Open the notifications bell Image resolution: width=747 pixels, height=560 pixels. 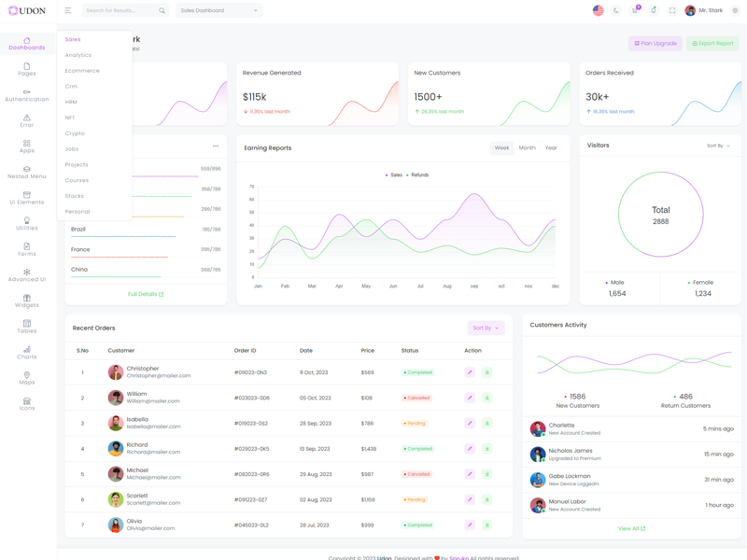[x=654, y=10]
